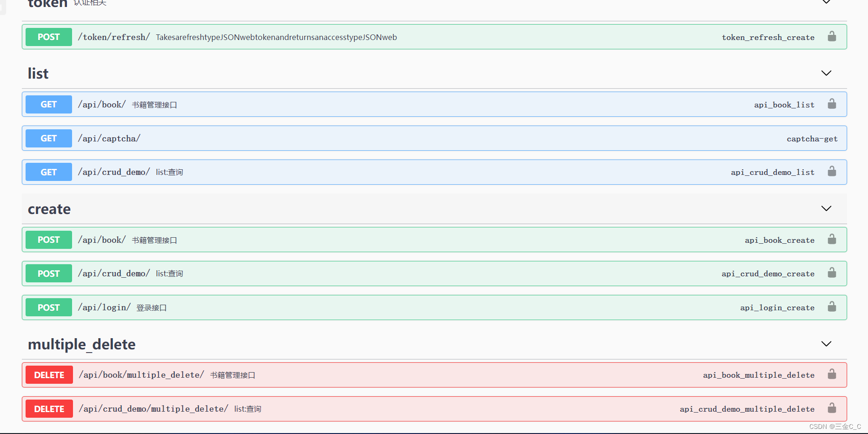
Task: Collapse the token section chevron
Action: coord(826,2)
